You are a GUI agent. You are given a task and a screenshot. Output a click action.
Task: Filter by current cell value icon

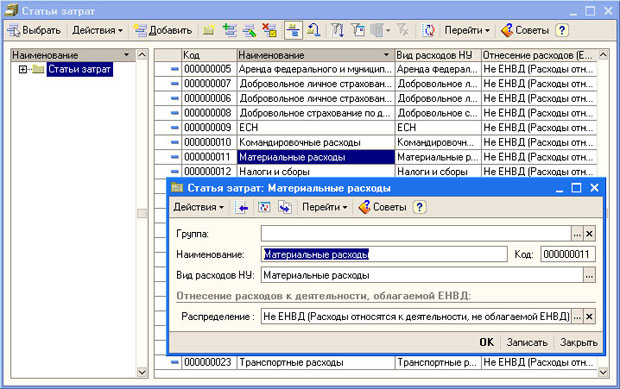coord(358,30)
